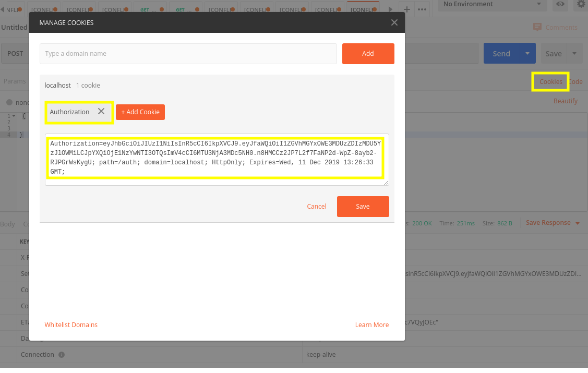
Task: Open environment quick look eye icon
Action: click(560, 4)
